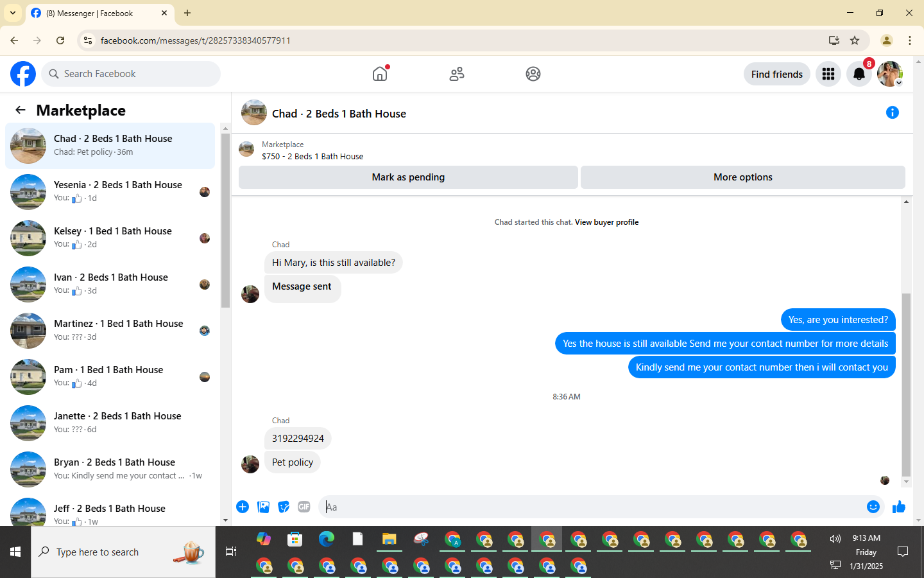The image size is (924, 578).
Task: Click the back arrow beside Marketplace
Action: [21, 110]
